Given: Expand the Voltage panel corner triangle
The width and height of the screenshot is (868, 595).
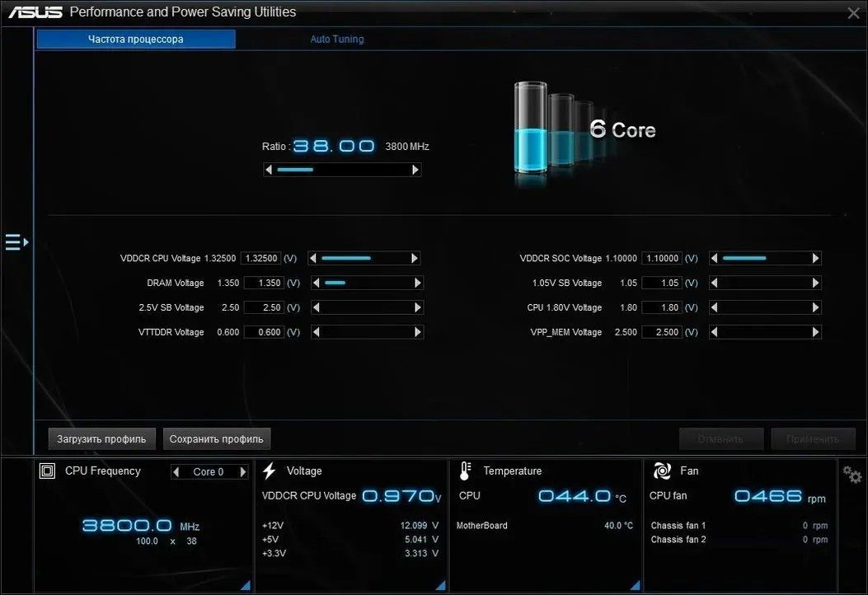Looking at the screenshot, I should (440, 585).
